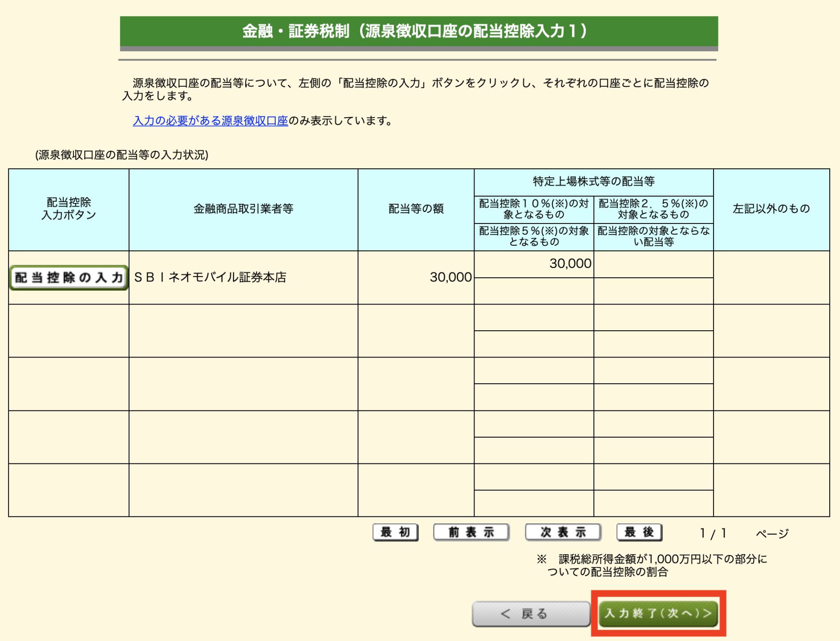Click 次表示 to show next entries
The image size is (840, 641).
point(562,532)
